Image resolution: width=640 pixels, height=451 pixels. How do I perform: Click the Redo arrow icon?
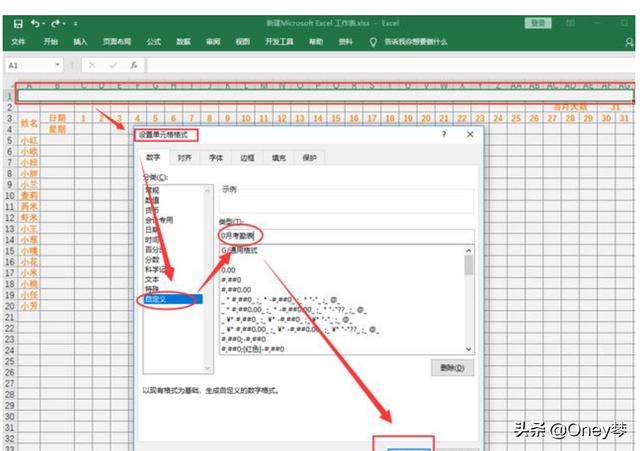point(58,22)
